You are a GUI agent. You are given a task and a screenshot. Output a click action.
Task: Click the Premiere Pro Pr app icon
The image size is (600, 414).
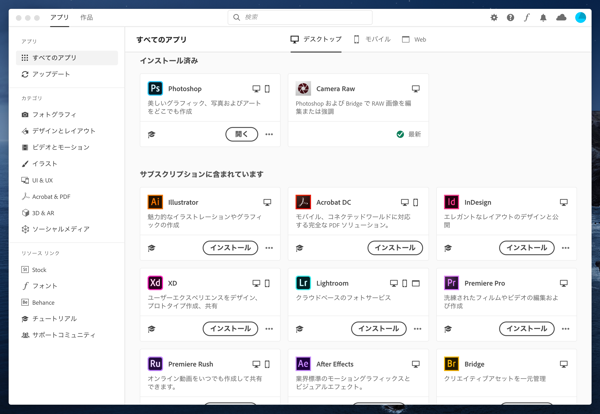(x=451, y=283)
